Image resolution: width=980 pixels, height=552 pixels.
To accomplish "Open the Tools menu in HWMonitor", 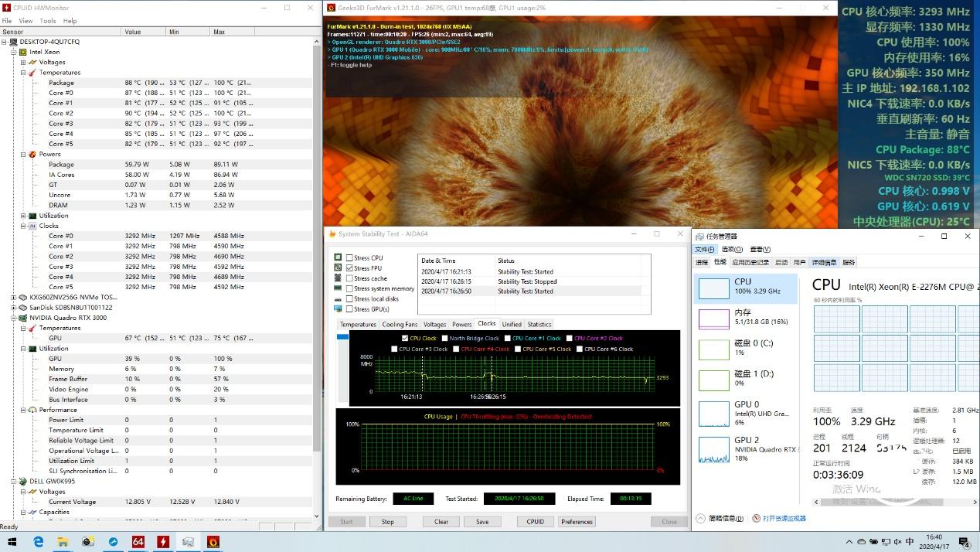I will (48, 21).
